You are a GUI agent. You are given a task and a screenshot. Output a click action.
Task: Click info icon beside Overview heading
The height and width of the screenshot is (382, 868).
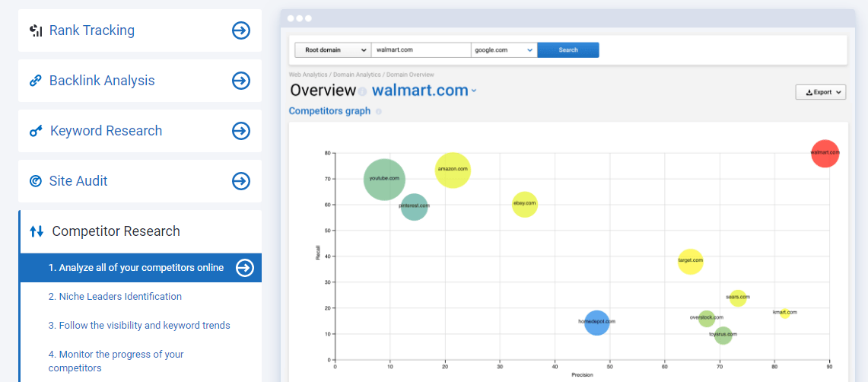tap(362, 92)
